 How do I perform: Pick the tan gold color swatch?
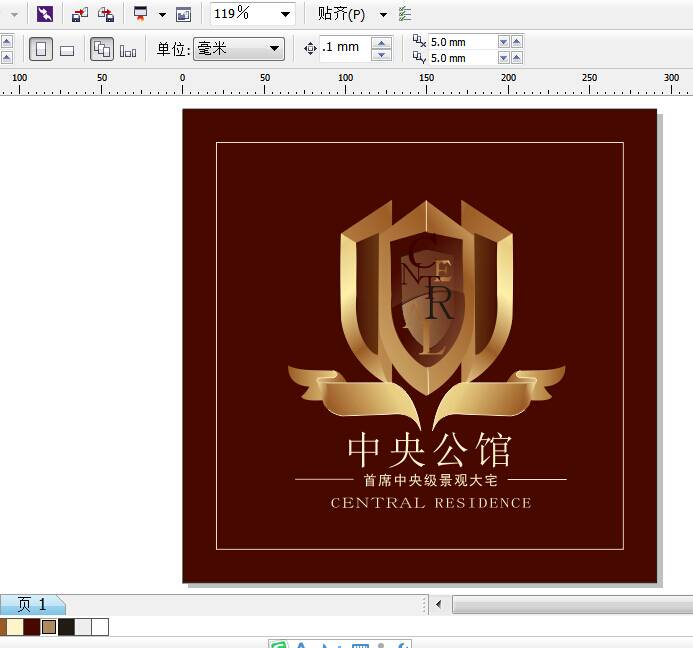pos(49,627)
